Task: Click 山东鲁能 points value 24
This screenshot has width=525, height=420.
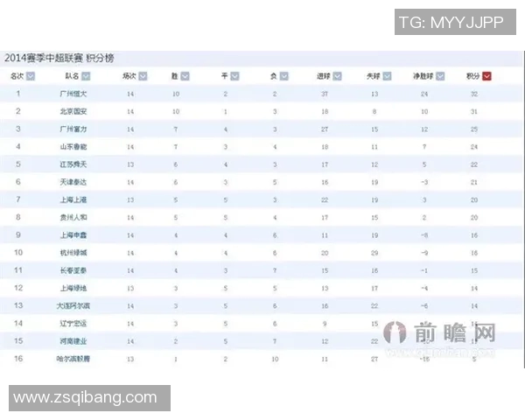Action: point(474,147)
